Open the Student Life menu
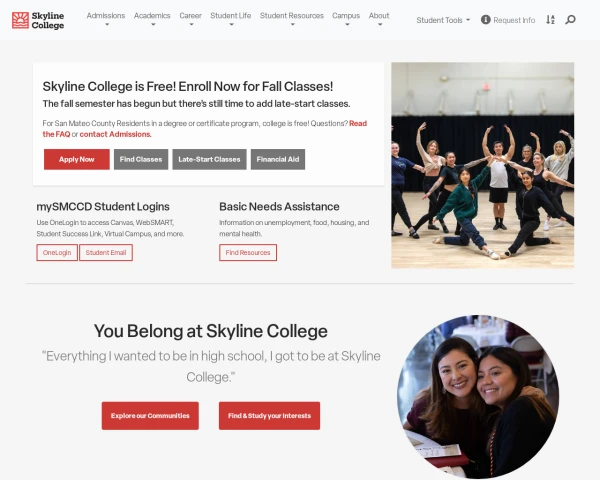This screenshot has height=480, width=600. [231, 19]
